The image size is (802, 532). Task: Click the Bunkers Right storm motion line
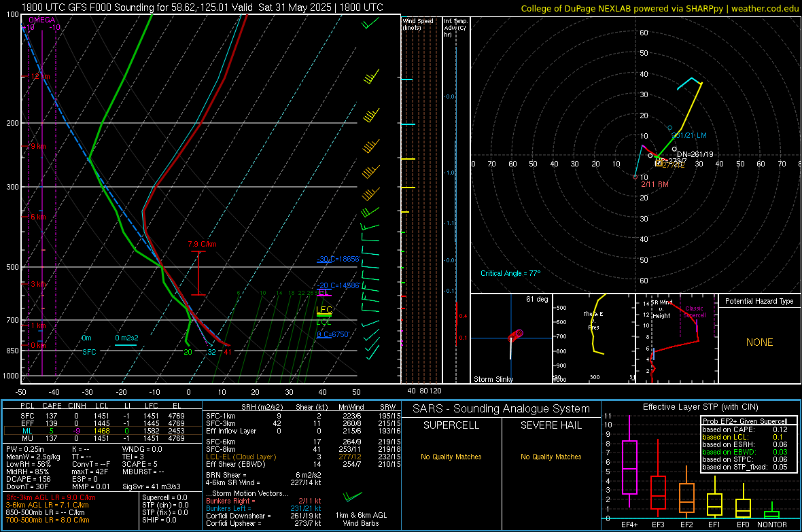click(x=264, y=501)
